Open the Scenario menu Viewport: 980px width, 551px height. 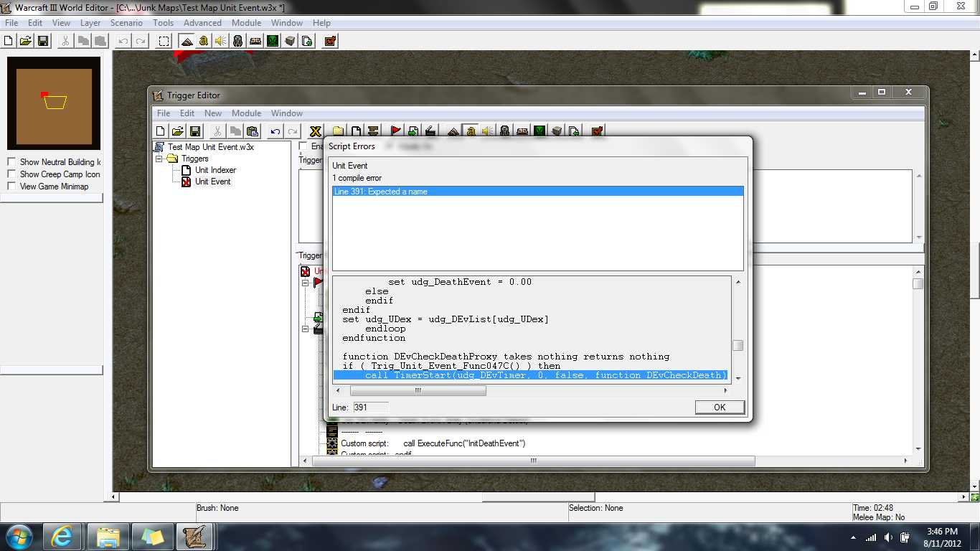click(126, 23)
